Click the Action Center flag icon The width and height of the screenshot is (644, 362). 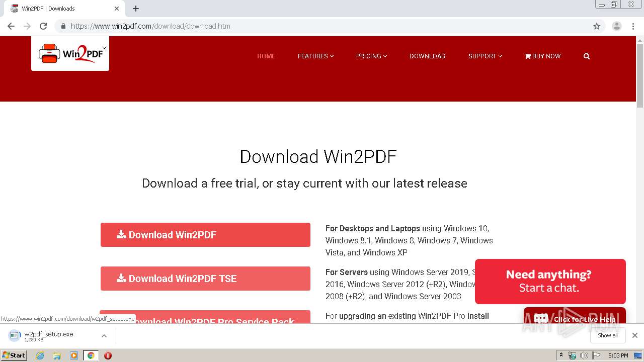coord(596,355)
